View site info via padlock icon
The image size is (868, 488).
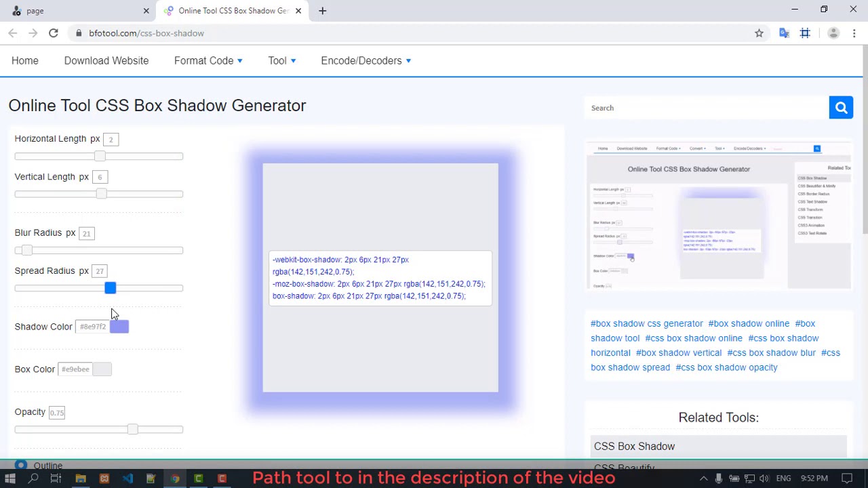pos(79,33)
